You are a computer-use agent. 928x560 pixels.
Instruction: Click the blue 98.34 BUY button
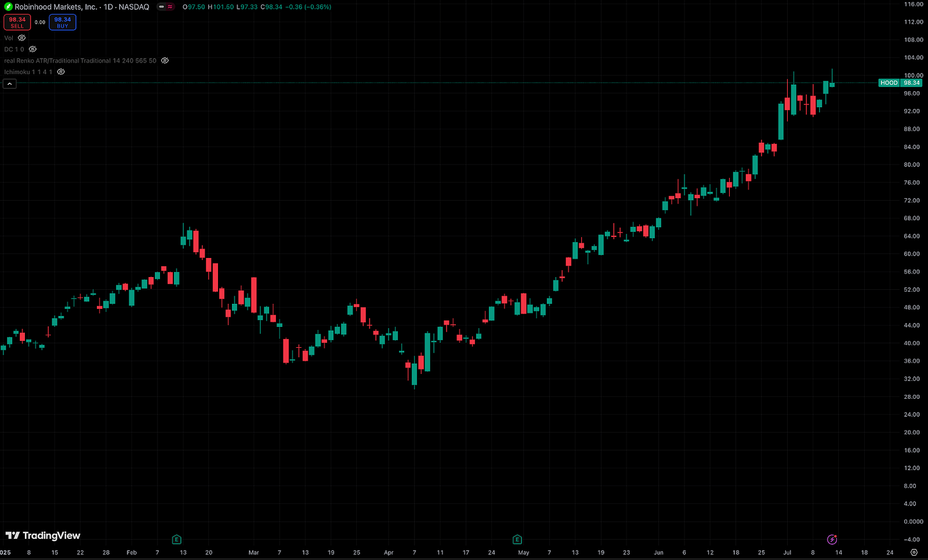click(62, 22)
